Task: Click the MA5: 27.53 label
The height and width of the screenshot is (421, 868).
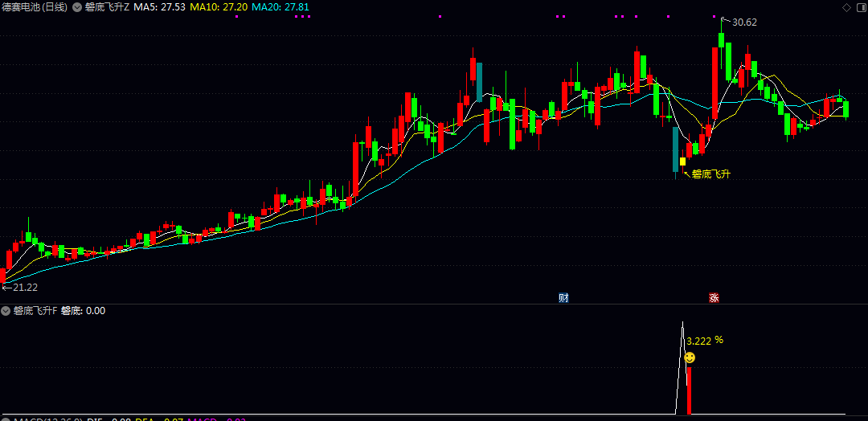Action: tap(159, 7)
